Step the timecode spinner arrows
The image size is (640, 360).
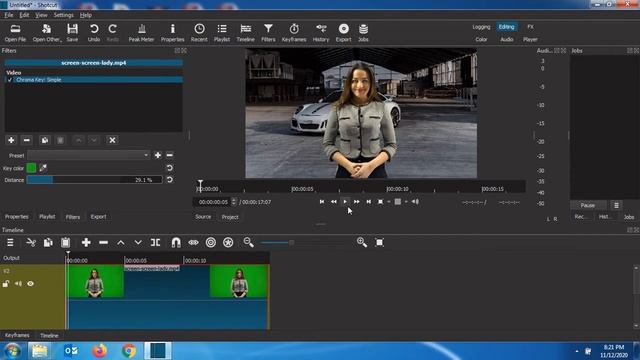click(x=234, y=202)
